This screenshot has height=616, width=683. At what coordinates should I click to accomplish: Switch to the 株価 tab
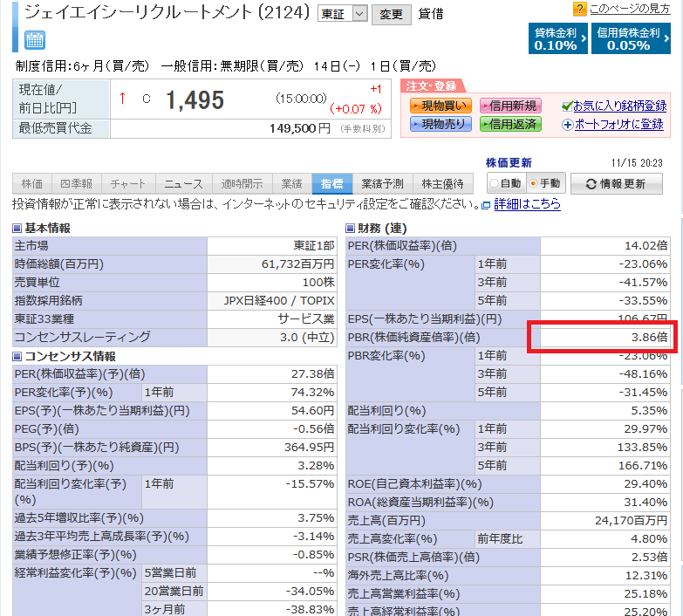click(x=32, y=184)
